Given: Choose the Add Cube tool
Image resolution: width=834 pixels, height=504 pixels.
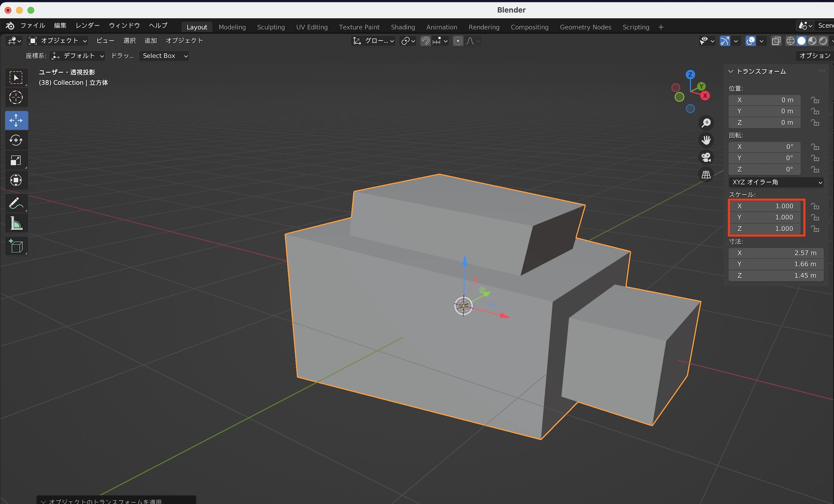Looking at the screenshot, I should (x=16, y=246).
